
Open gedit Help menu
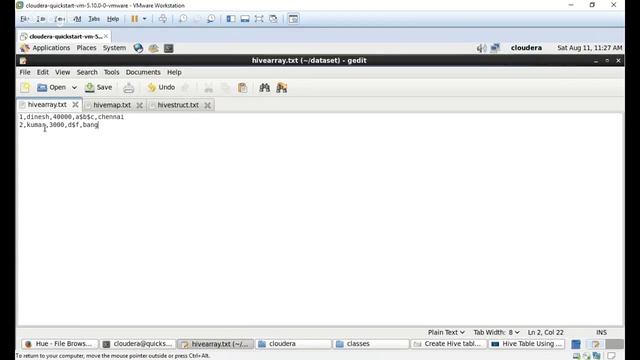coord(174,72)
